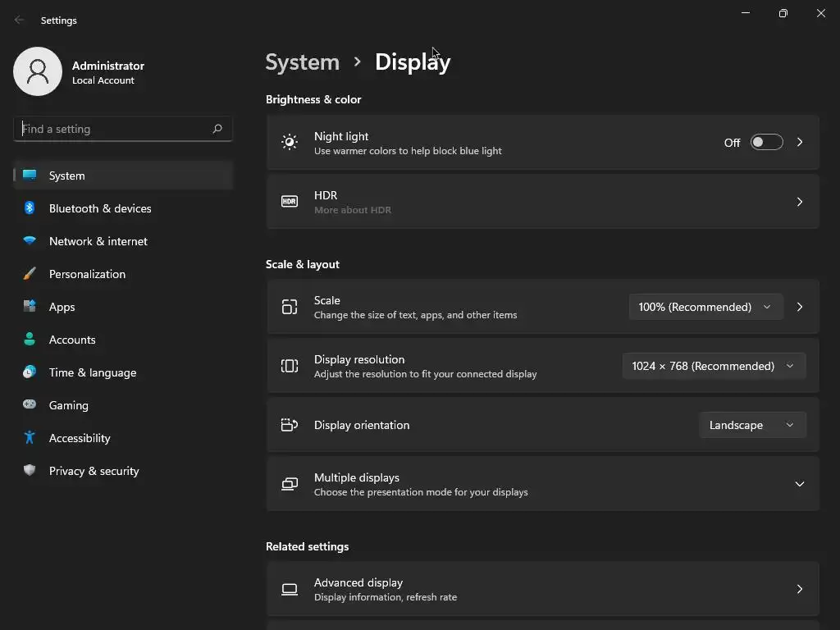
Task: Click the Network & internet wifi icon
Action: [x=30, y=241]
